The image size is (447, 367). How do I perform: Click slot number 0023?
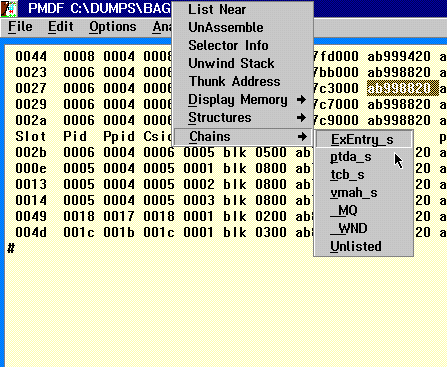[31, 72]
